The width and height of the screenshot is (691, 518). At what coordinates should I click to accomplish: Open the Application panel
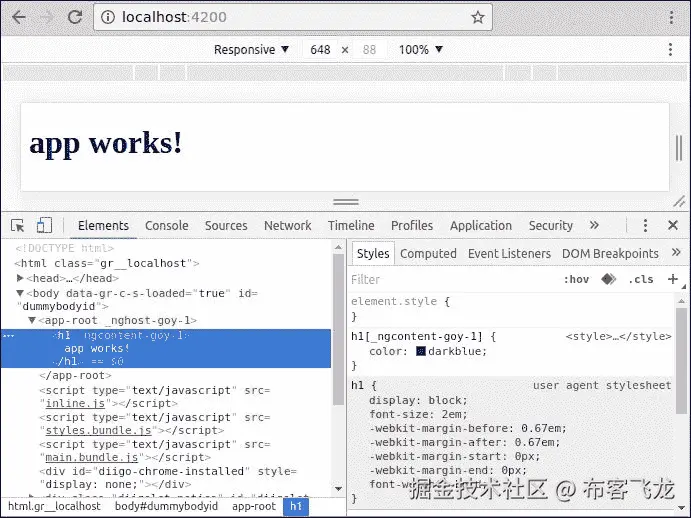click(481, 225)
